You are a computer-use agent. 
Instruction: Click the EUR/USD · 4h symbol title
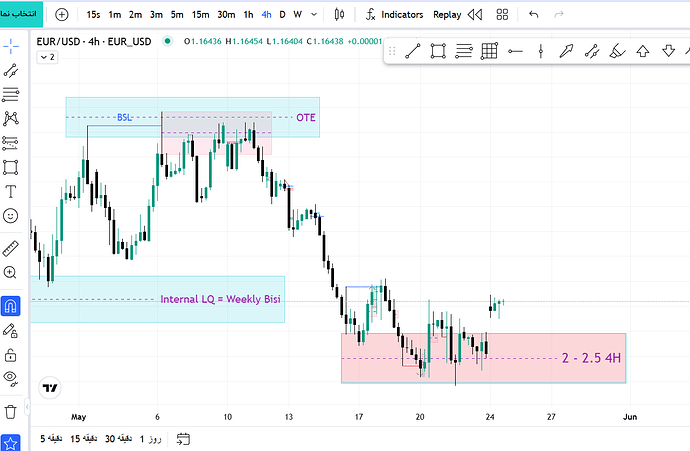[94, 42]
